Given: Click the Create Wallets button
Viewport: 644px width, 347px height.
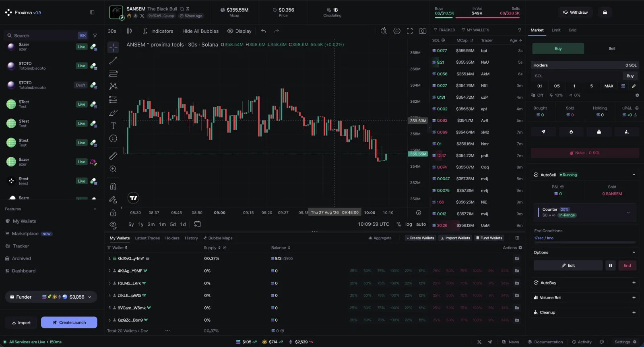Looking at the screenshot, I should click(420, 238).
